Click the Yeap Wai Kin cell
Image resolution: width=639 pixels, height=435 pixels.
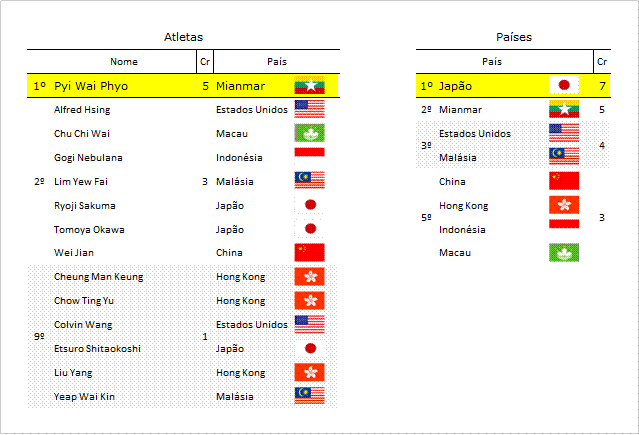point(84,396)
